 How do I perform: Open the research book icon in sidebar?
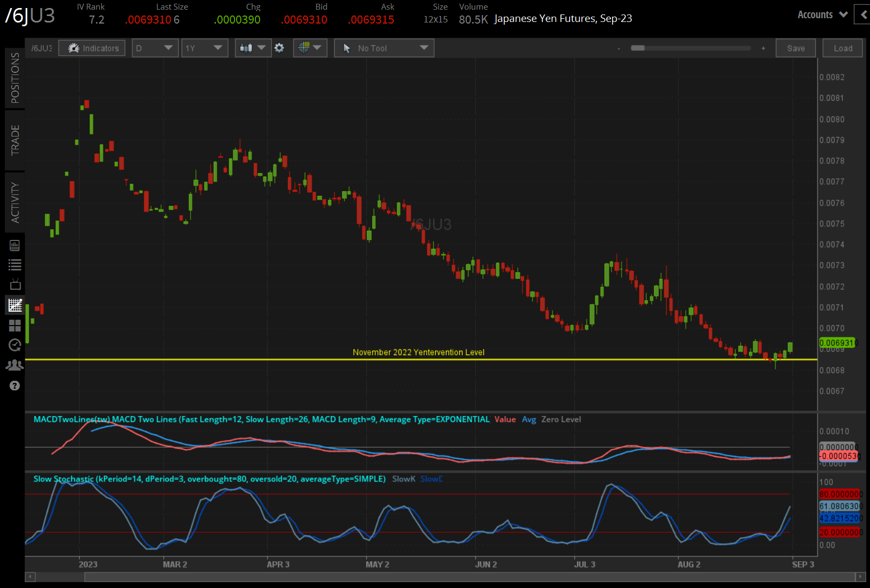point(15,245)
